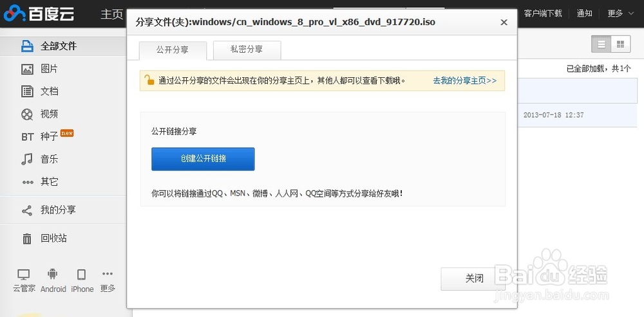
Task: Open the 种子 category label
Action: (x=50, y=136)
